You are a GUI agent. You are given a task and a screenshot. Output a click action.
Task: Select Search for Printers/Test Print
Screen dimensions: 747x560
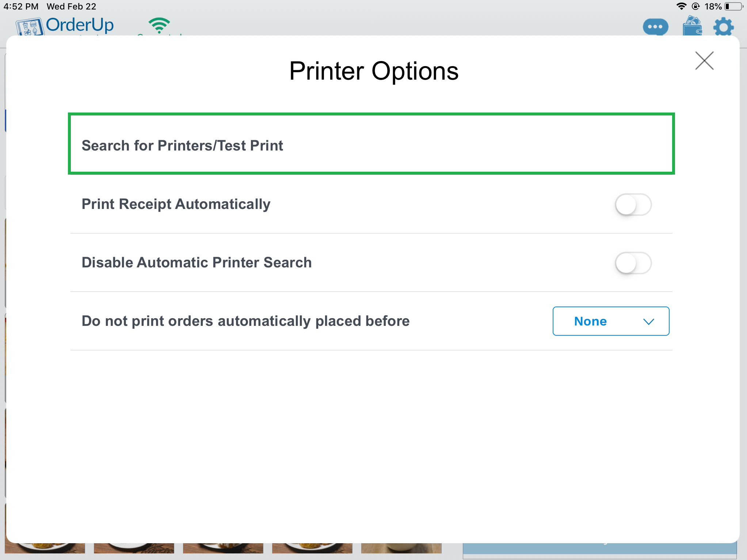(x=371, y=144)
